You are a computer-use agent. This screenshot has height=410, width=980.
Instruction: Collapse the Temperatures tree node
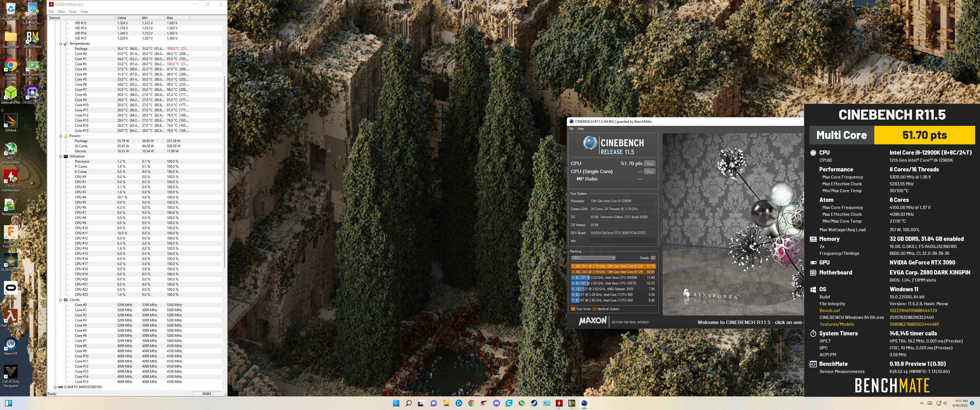[x=60, y=44]
